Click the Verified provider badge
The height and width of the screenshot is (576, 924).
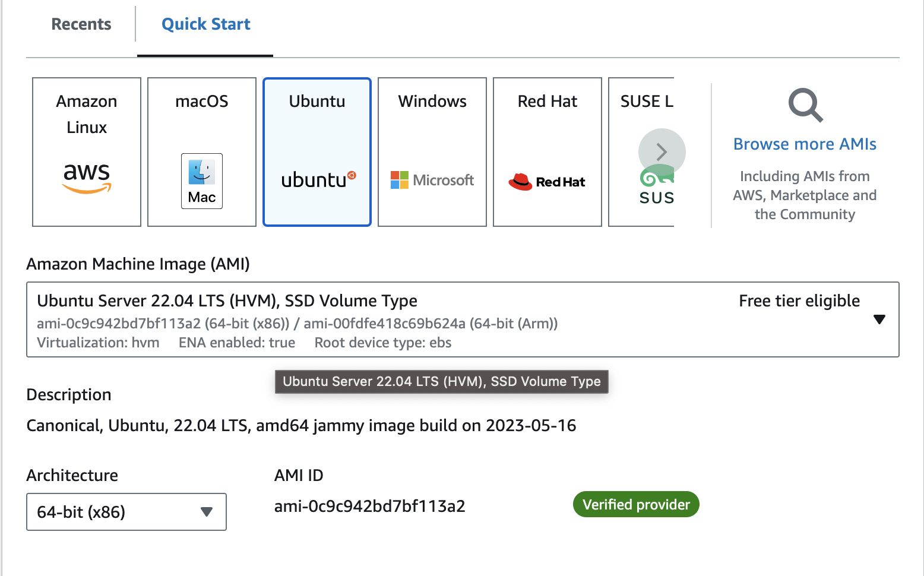coord(636,505)
